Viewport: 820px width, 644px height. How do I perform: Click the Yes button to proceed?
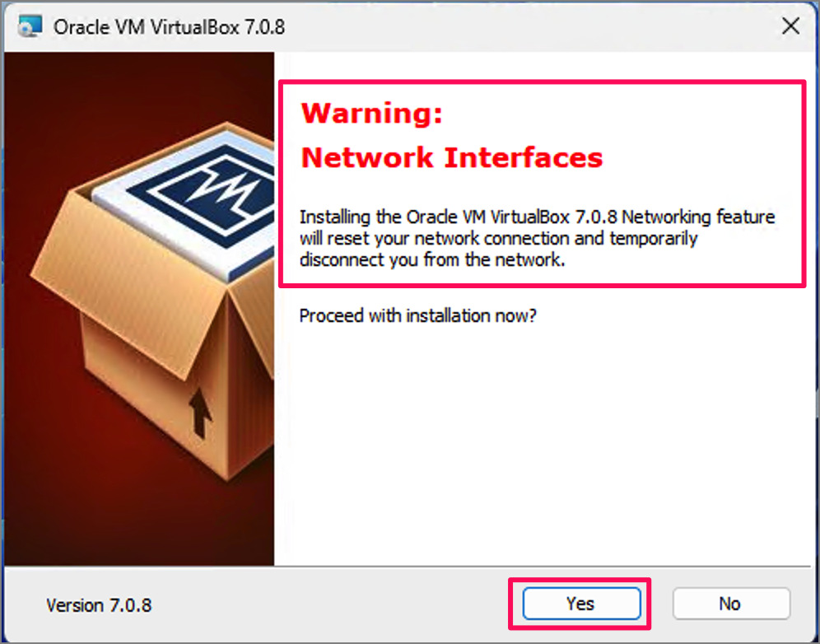point(580,604)
